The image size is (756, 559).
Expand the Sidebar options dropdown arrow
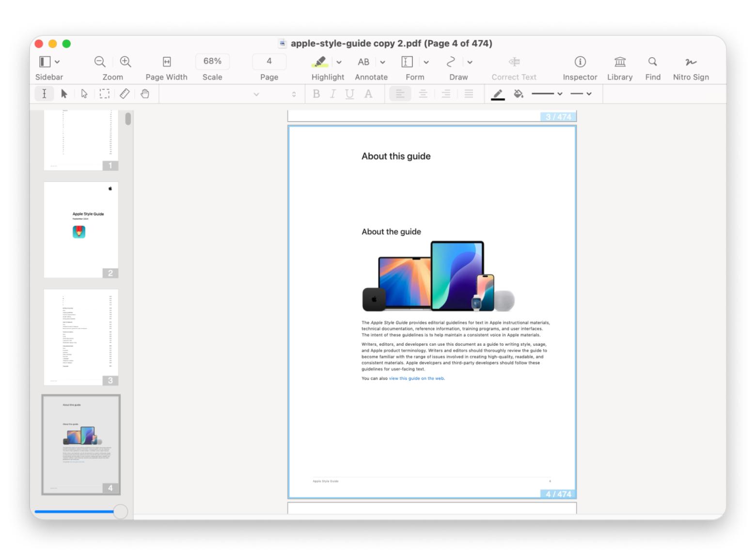coord(57,62)
